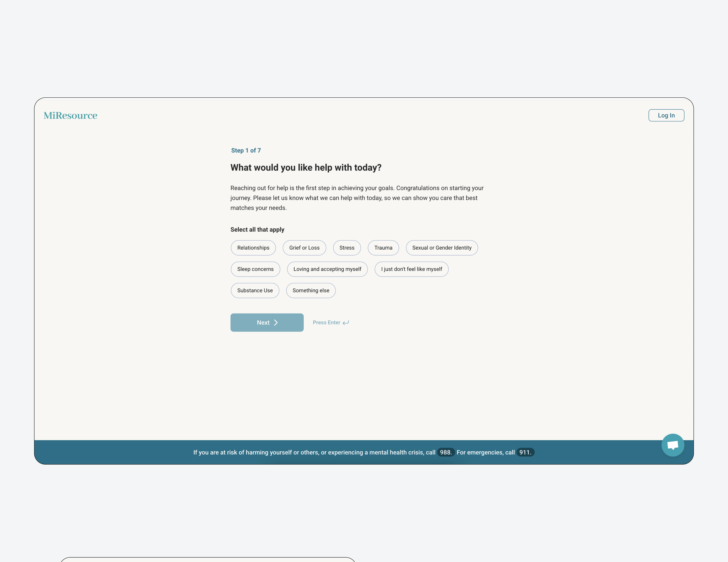Screen dimensions: 728x562
Task: Pick Loving and accepting myself
Action: (327, 269)
